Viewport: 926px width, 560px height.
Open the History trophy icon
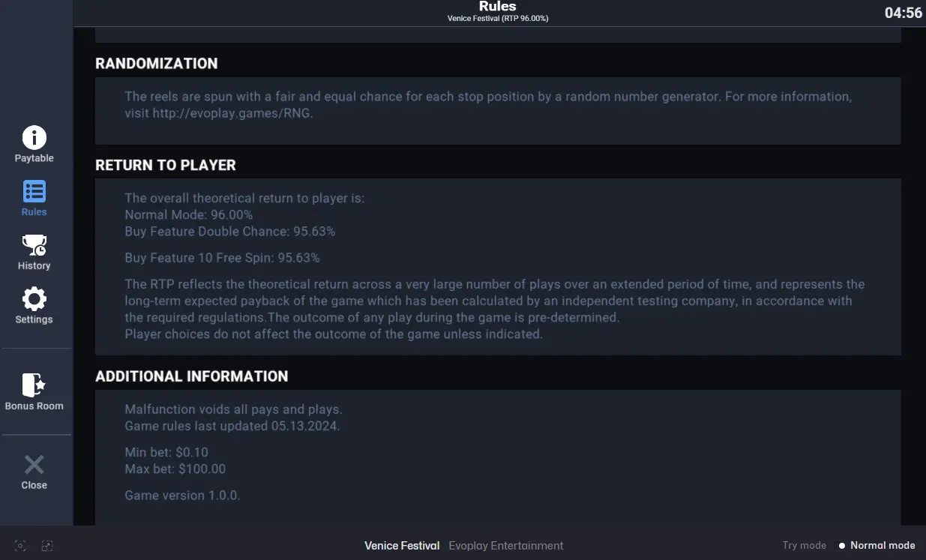(34, 245)
